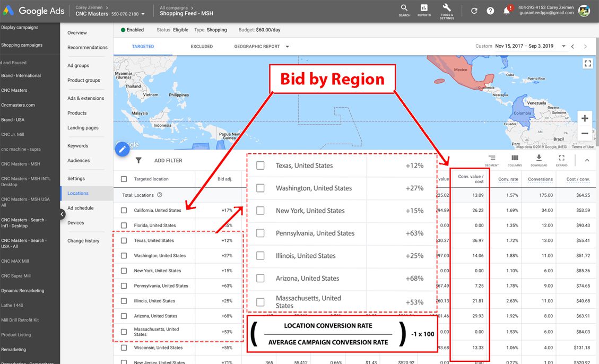
Task: Open Keywords in the page menu
Action: (78, 146)
